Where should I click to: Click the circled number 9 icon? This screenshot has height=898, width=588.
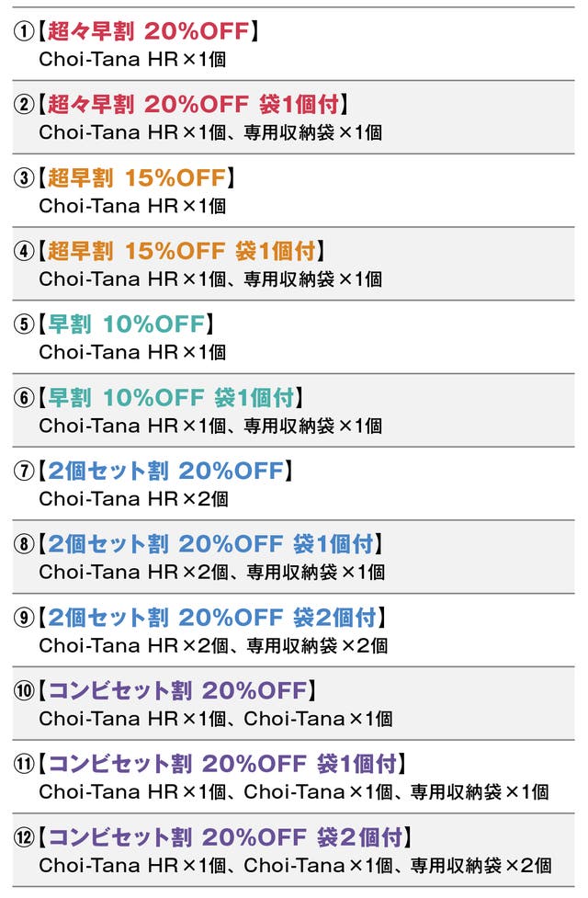23,618
